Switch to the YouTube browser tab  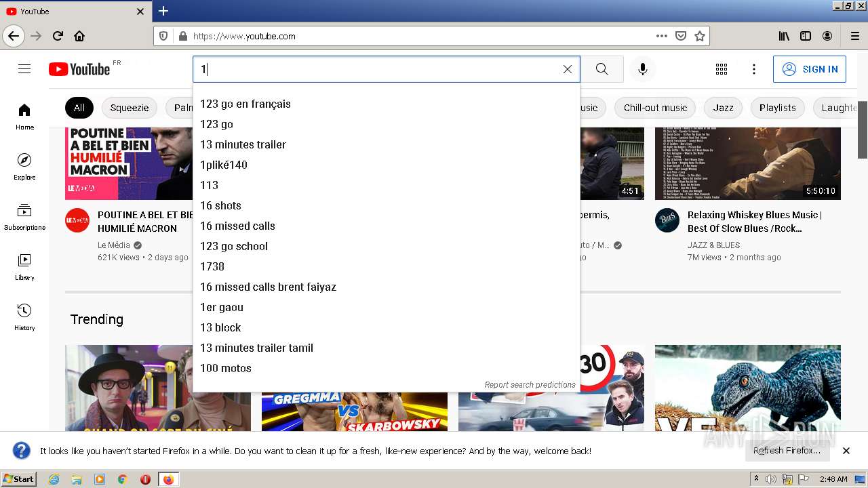tap(75, 12)
